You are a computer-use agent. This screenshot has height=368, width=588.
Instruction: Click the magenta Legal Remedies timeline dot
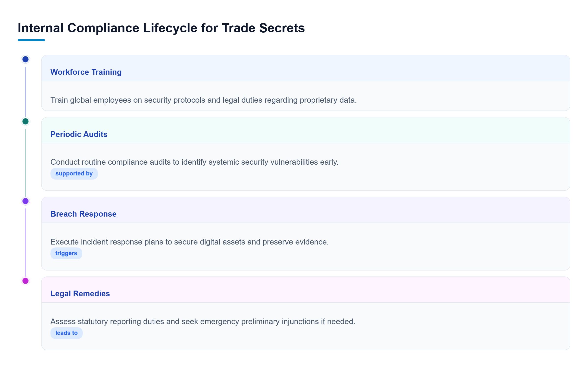(25, 281)
